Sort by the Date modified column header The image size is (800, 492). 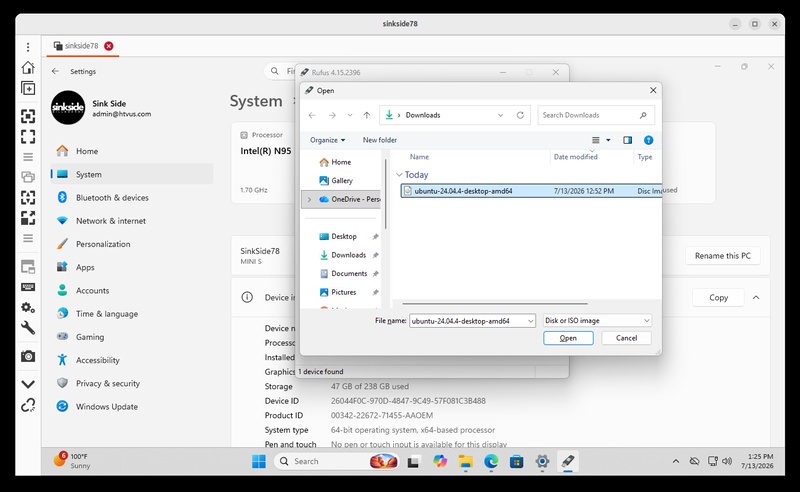pos(576,157)
